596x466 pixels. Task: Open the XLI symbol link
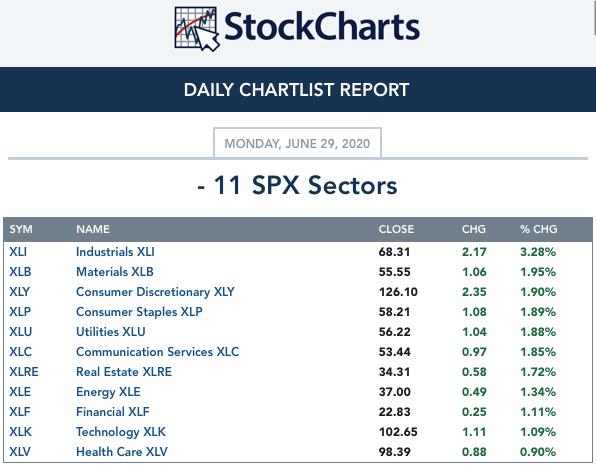pos(18,252)
